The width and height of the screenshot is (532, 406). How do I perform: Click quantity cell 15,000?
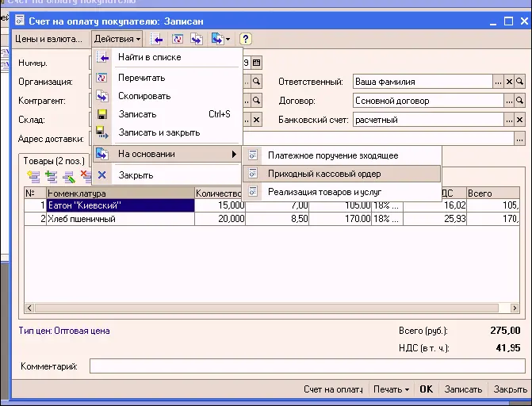pos(220,205)
